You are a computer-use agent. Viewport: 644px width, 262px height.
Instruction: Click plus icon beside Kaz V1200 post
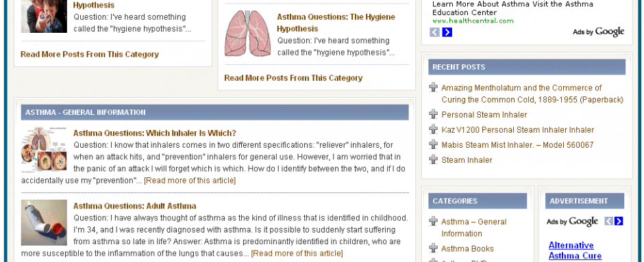click(x=433, y=129)
